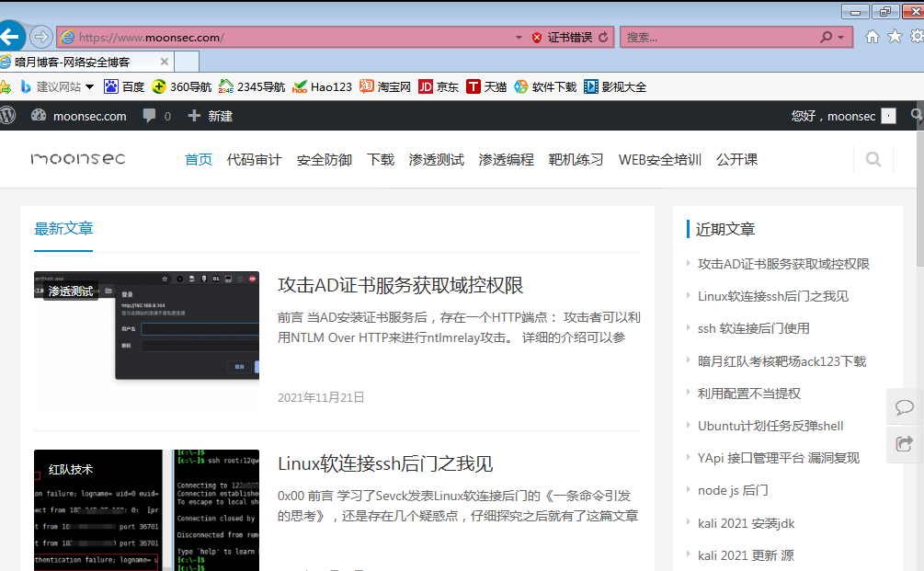Open sidebar link kali 2021 安装jdk

click(746, 523)
